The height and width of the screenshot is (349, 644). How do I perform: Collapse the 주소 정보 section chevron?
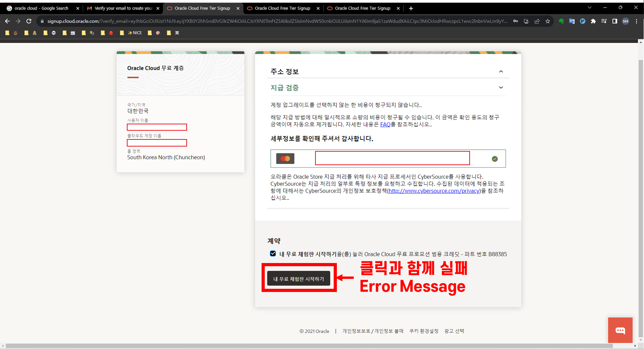[501, 72]
